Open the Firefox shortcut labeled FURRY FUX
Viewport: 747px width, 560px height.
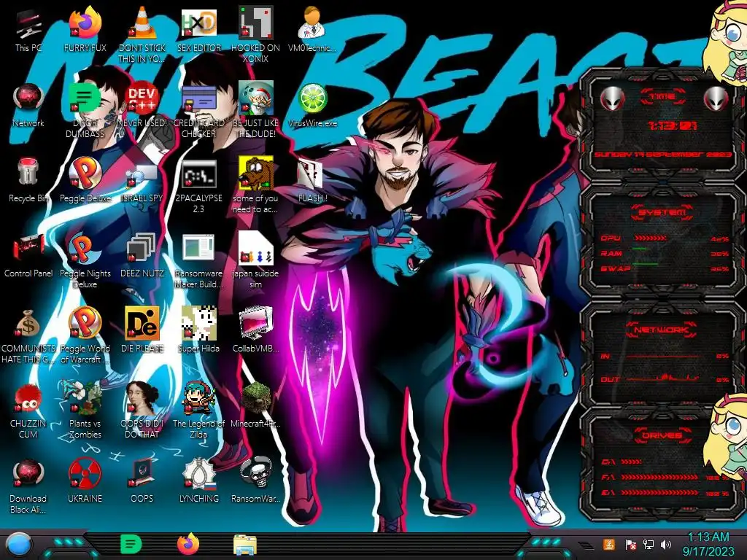pos(85,30)
